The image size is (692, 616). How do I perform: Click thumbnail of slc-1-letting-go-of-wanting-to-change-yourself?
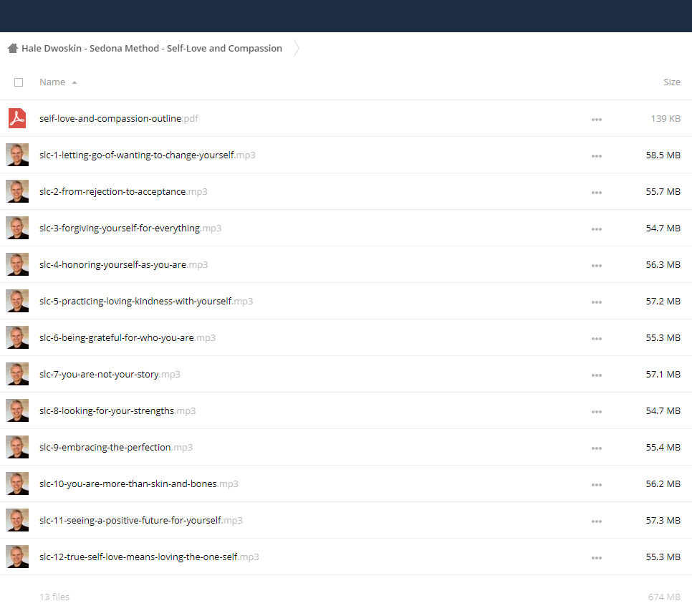coord(17,155)
